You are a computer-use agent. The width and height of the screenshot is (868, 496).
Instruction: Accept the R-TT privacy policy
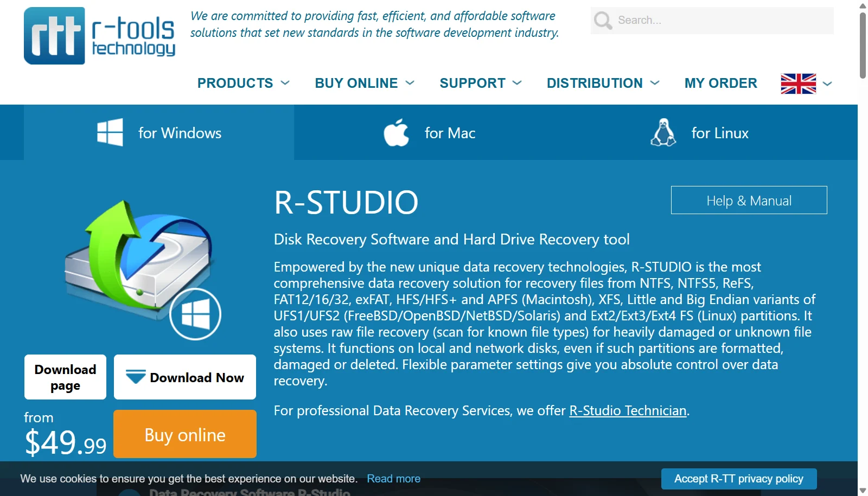[x=739, y=479]
